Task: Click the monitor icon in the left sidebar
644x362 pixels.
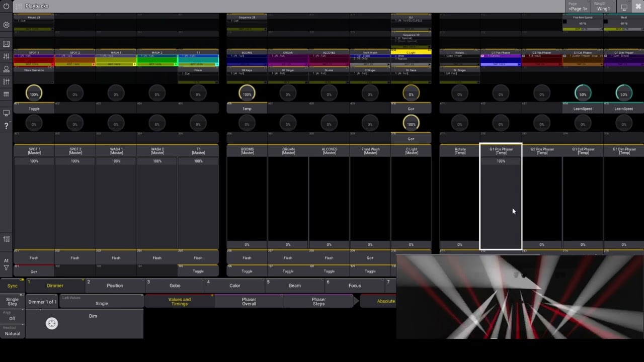Action: point(6,113)
